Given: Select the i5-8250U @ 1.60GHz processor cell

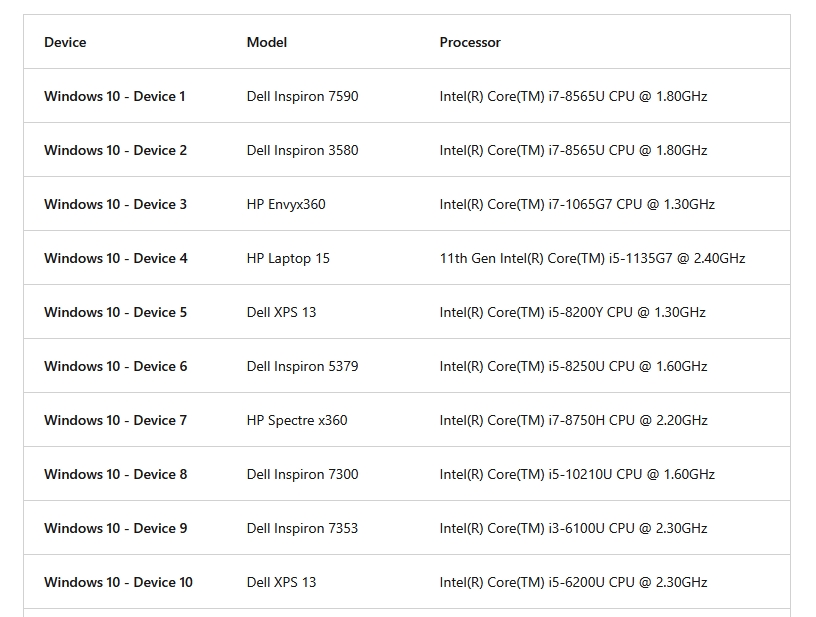Looking at the screenshot, I should point(573,367).
